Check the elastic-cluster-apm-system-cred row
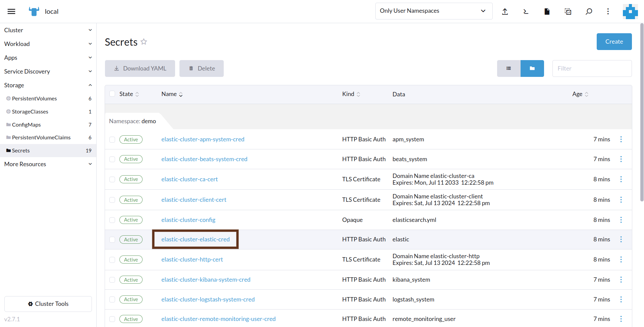The width and height of the screenshot is (644, 327). pyautogui.click(x=112, y=140)
